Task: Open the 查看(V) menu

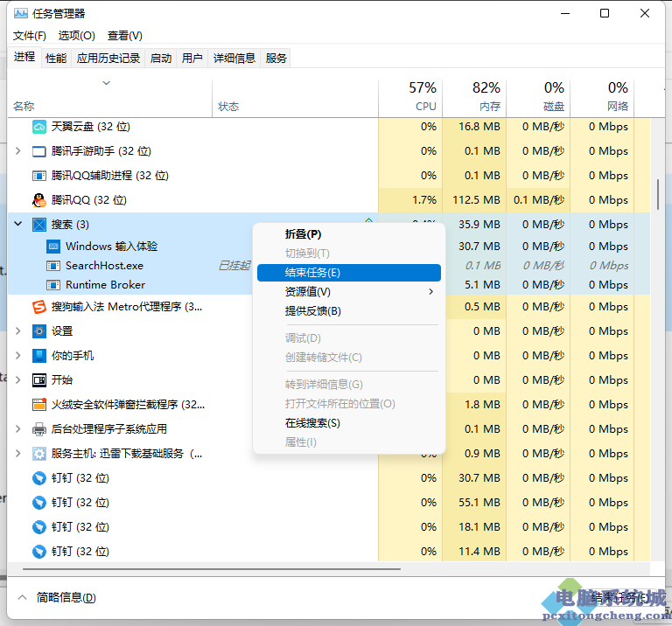Action: (x=125, y=36)
